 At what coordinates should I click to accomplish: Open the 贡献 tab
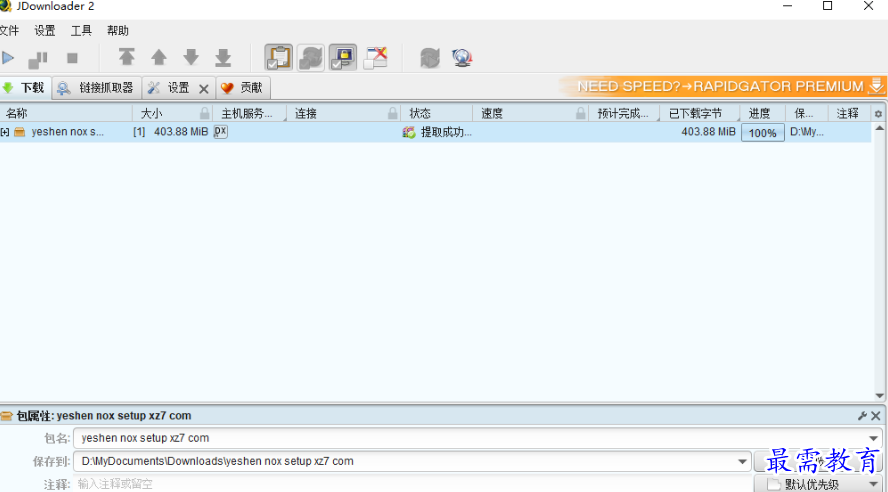pos(243,88)
